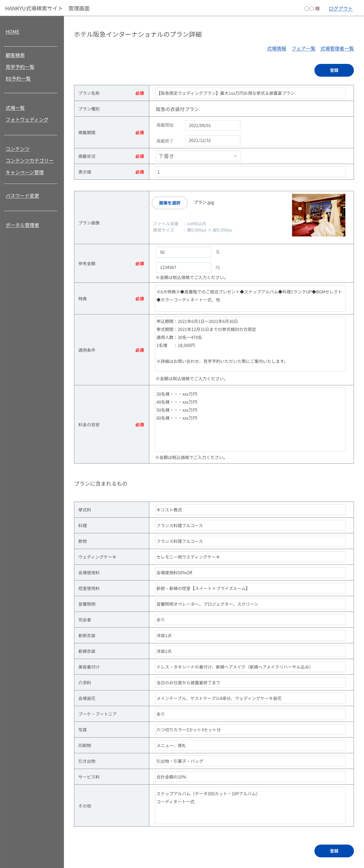Open HOME in the sidebar
Viewport: 364px width, 868px height.
click(13, 32)
